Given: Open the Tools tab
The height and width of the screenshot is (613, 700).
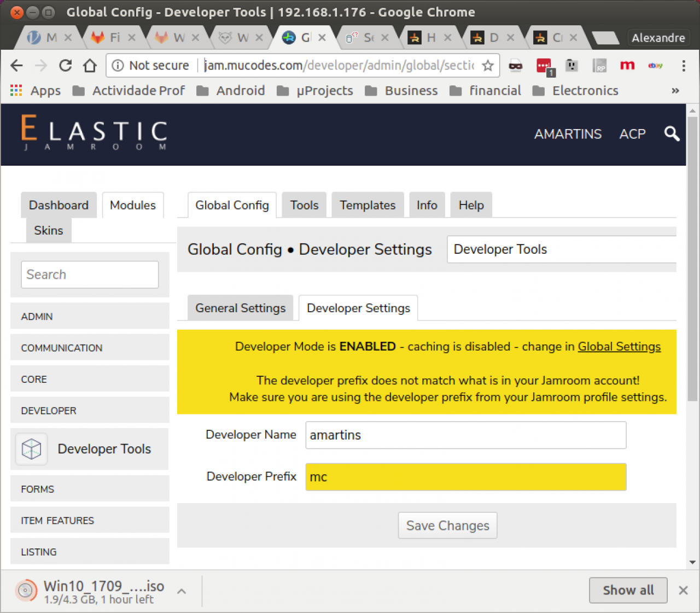Looking at the screenshot, I should coord(304,205).
